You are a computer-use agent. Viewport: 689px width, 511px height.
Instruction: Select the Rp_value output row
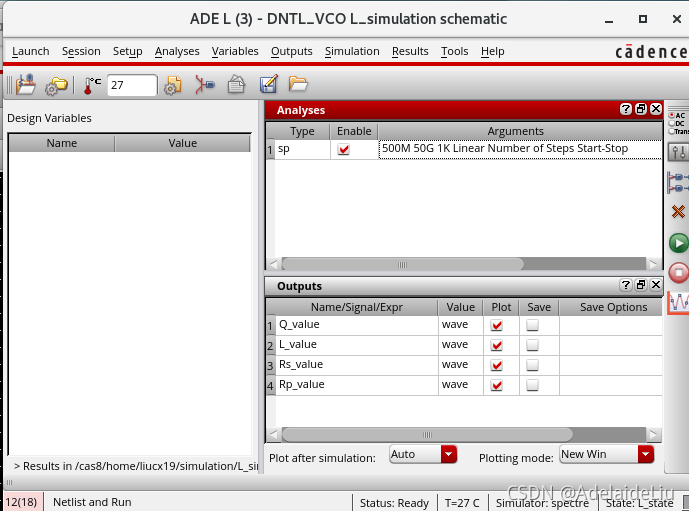click(x=464, y=385)
